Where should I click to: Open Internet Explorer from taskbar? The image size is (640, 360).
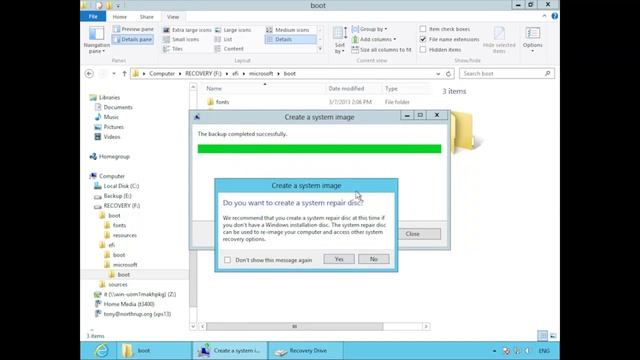[101, 350]
